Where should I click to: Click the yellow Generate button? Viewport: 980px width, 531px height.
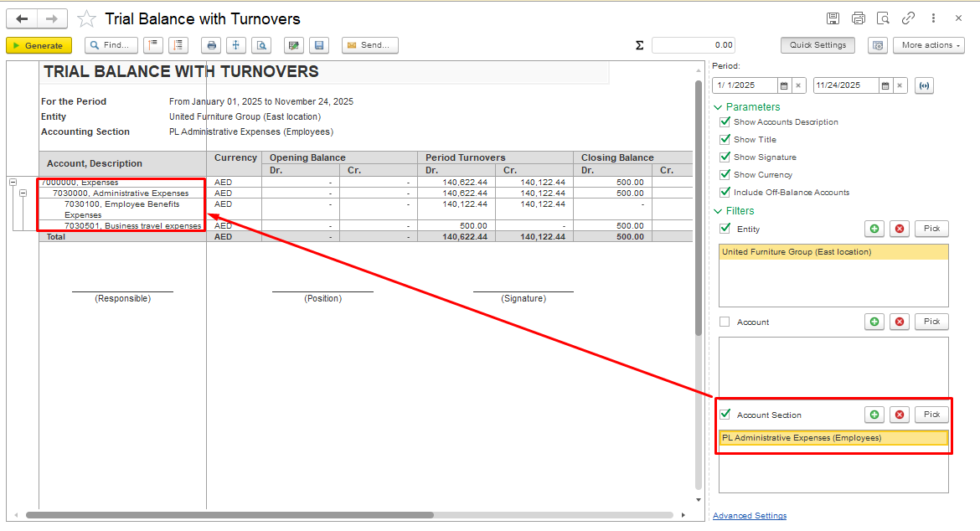pyautogui.click(x=39, y=45)
